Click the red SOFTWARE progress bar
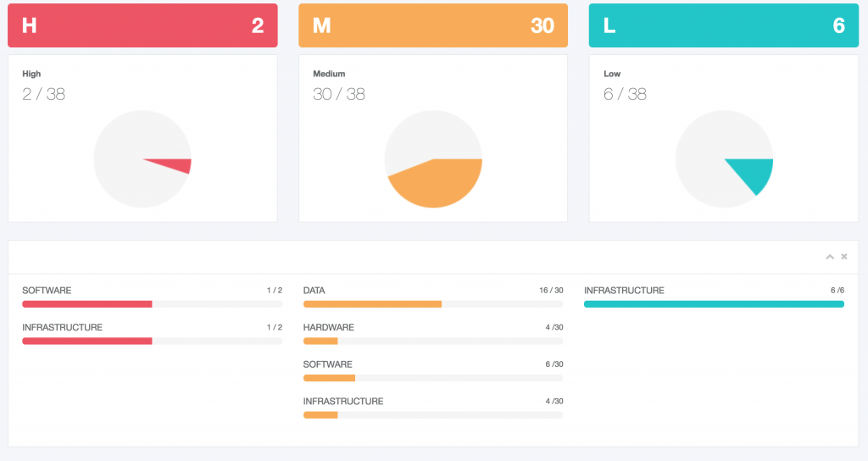Image resolution: width=868 pixels, height=461 pixels. 153,304
